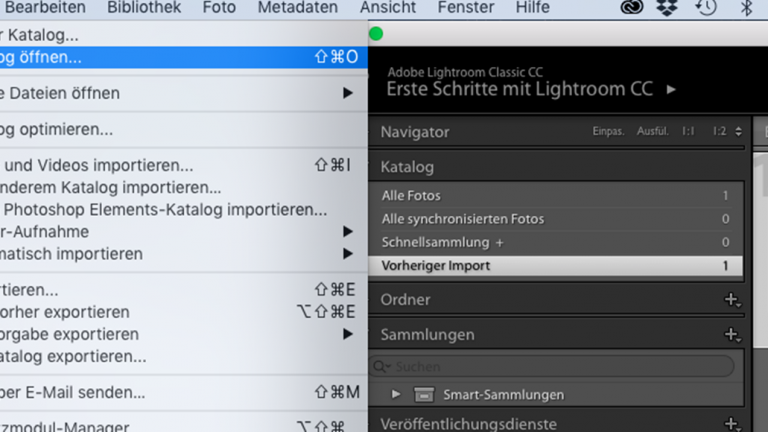Set Navigator zoom to 1:2
The width and height of the screenshot is (768, 432).
[x=720, y=131]
